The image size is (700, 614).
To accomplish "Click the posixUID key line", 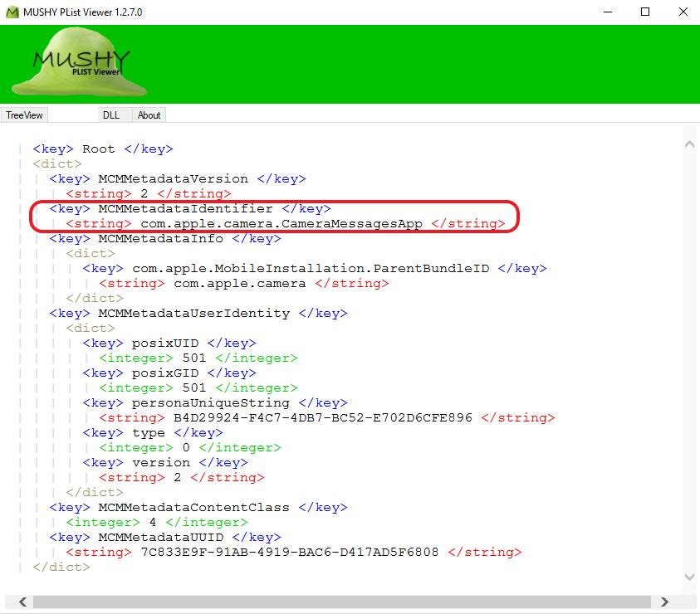I will tap(169, 344).
